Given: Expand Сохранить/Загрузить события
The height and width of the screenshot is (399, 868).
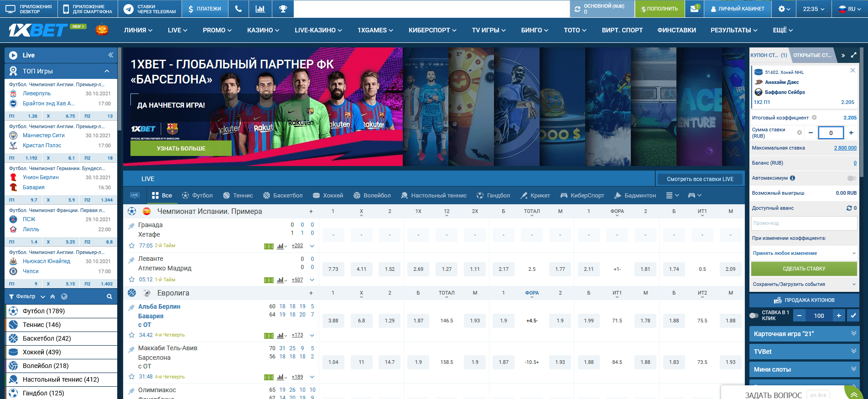Looking at the screenshot, I should (804, 284).
